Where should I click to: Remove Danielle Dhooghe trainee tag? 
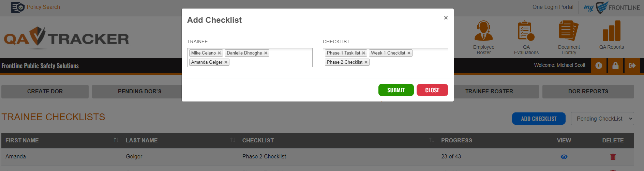(266, 53)
